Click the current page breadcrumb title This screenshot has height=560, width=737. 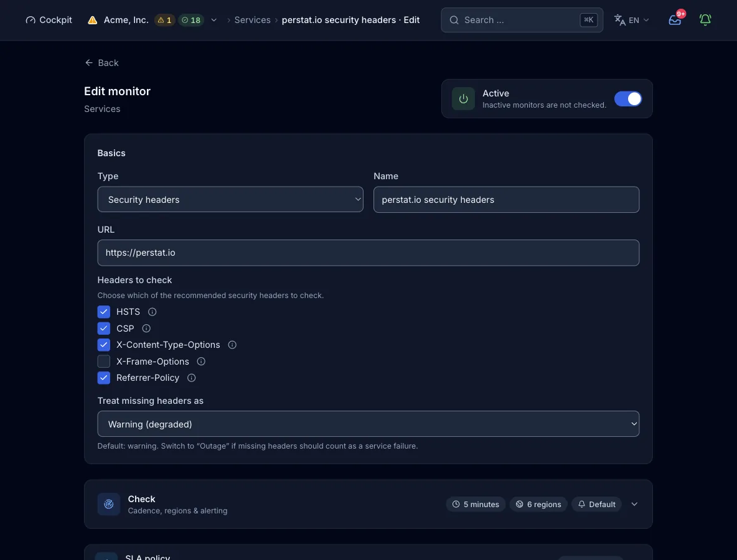[x=350, y=20]
